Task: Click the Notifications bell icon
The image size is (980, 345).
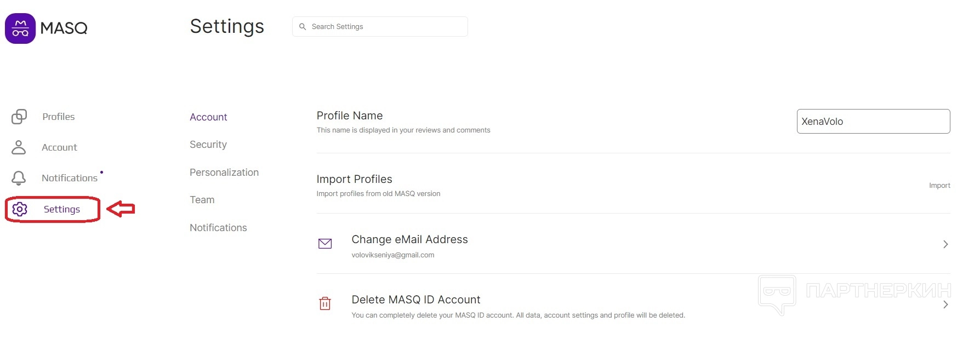Action: tap(19, 178)
